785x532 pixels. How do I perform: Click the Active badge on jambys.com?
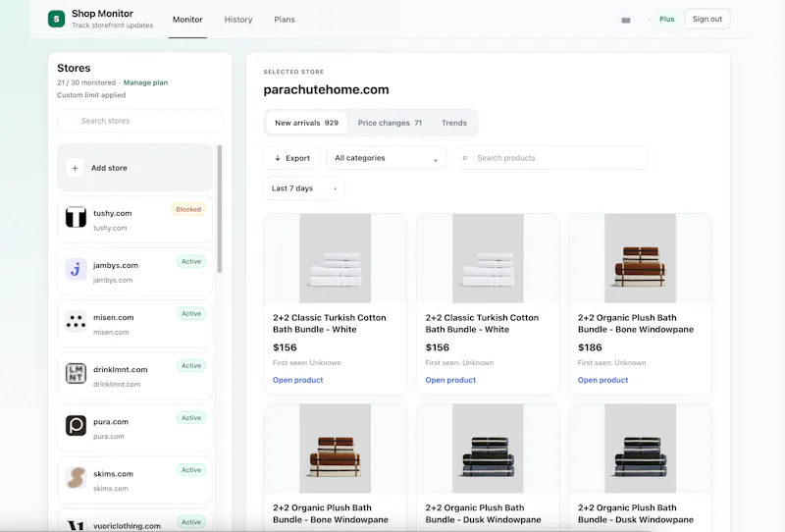191,261
